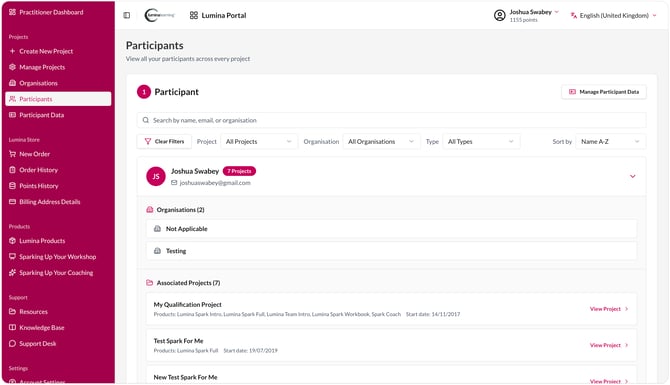
Task: Open the All Organisations dropdown
Action: pyautogui.click(x=381, y=141)
